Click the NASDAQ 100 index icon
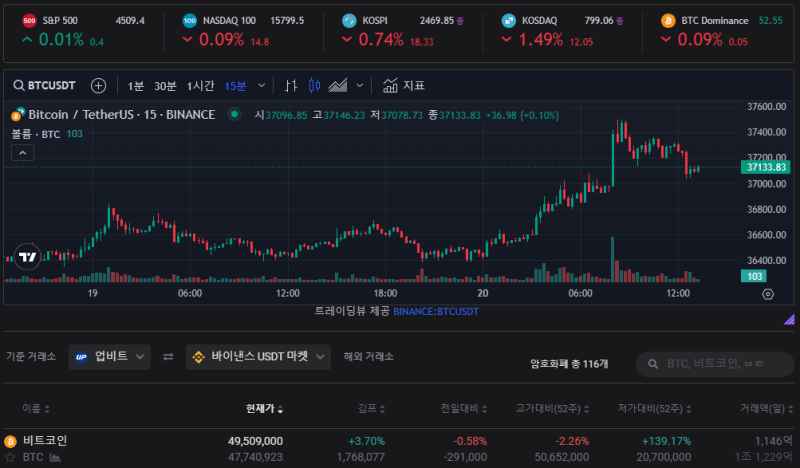800x468 pixels. pyautogui.click(x=189, y=21)
